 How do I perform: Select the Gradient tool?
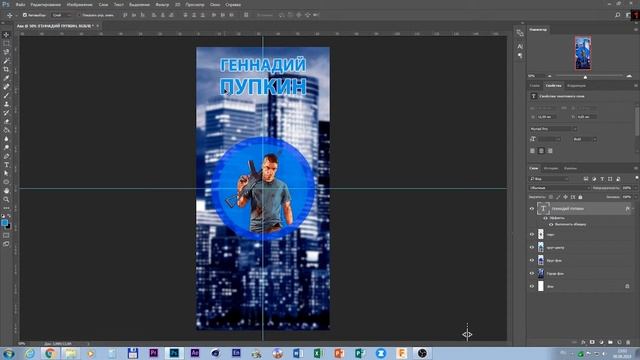pos(6,130)
